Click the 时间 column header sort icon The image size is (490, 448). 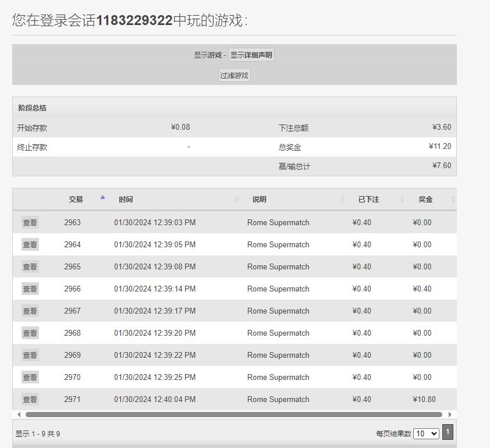[236, 200]
